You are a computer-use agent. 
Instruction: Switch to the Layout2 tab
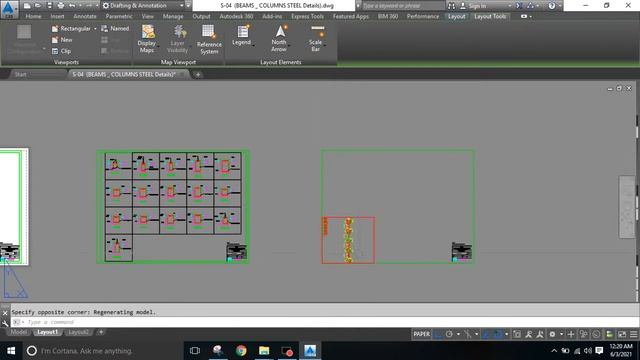pyautogui.click(x=78, y=332)
